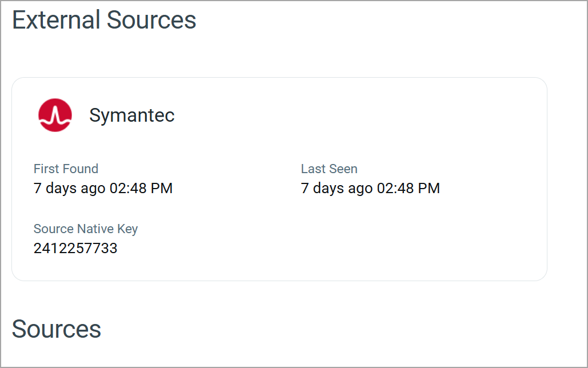Image resolution: width=588 pixels, height=368 pixels.
Task: Select the native key value 2412257733
Action: click(75, 248)
